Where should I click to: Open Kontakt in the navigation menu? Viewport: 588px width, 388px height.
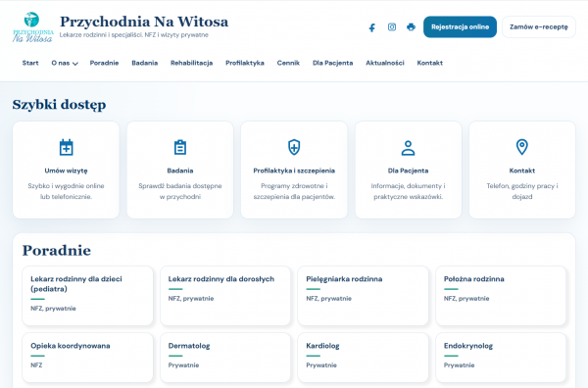(430, 63)
